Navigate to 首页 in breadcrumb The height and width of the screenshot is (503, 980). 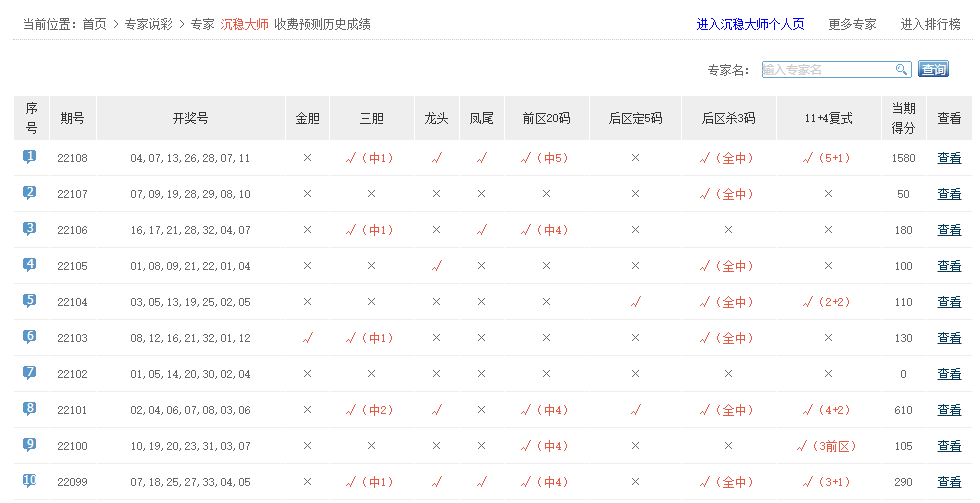tap(94, 24)
